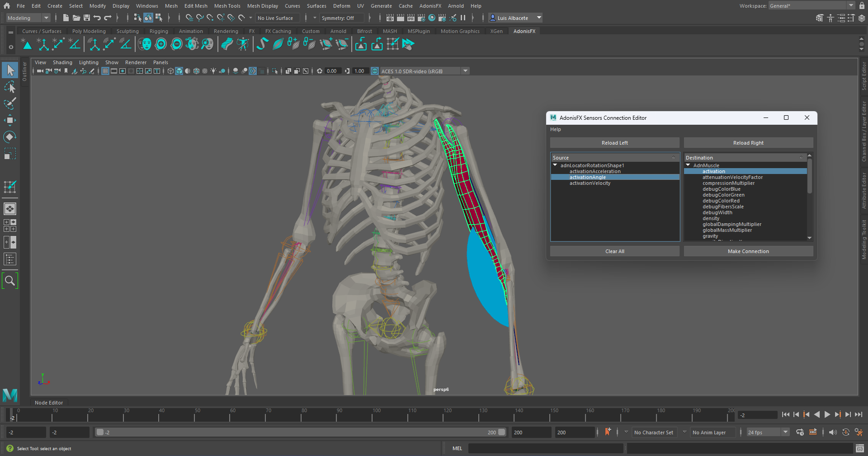The width and height of the screenshot is (868, 456).
Task: Open the Script Editor icon at bottom right
Action: [860, 448]
